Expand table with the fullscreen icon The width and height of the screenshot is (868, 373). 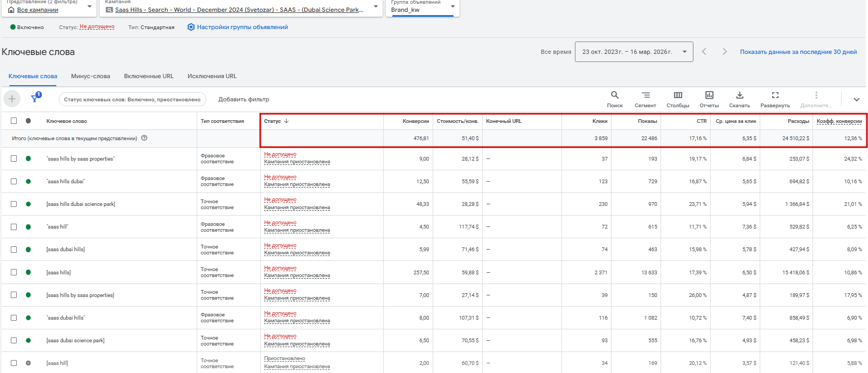coord(775,95)
